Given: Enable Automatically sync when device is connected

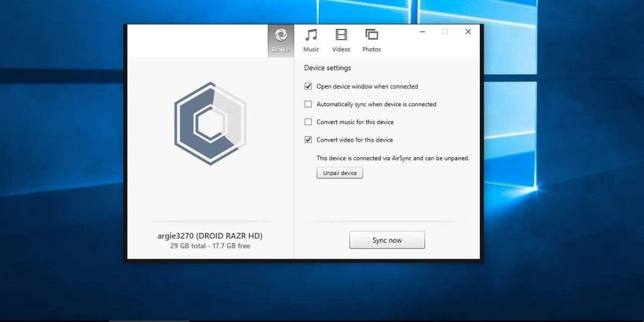Looking at the screenshot, I should (308, 104).
